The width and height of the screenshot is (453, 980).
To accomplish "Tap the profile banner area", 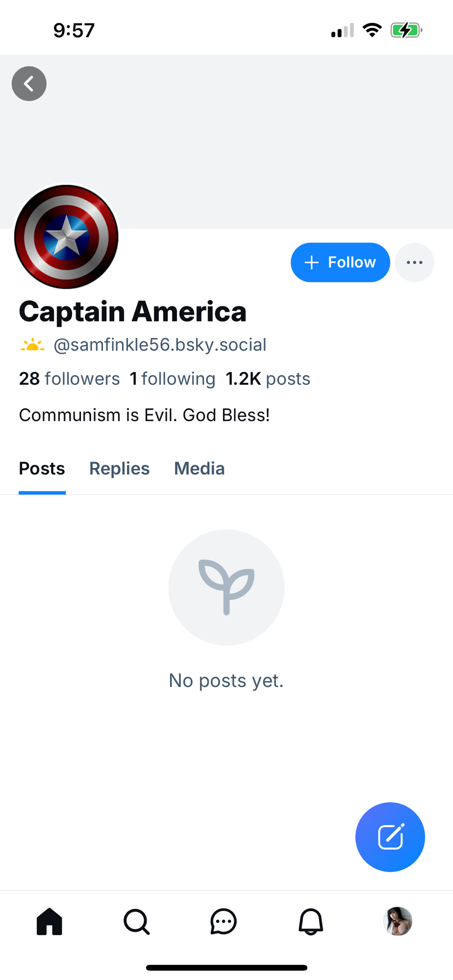I will [x=245, y=137].
